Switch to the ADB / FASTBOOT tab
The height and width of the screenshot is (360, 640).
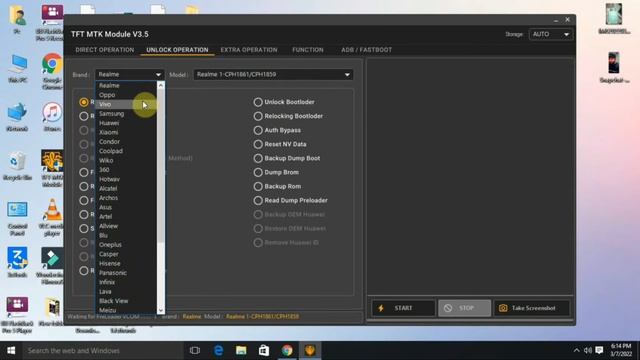367,50
